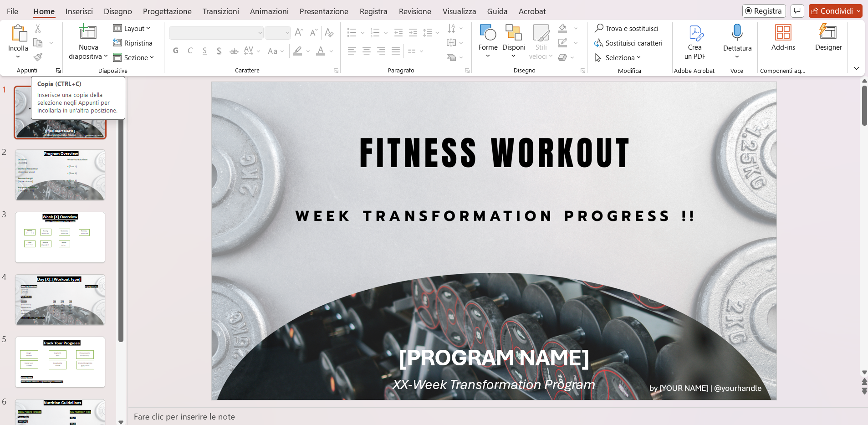Image resolution: width=868 pixels, height=425 pixels.
Task: Toggle text shadow S
Action: tap(219, 51)
